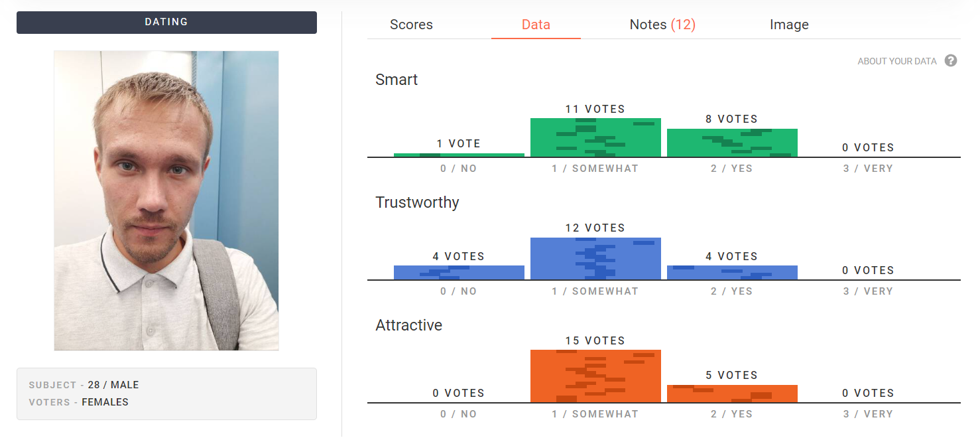
Task: Click the Trustworthy 2 / Yes blue bar
Action: [732, 273]
